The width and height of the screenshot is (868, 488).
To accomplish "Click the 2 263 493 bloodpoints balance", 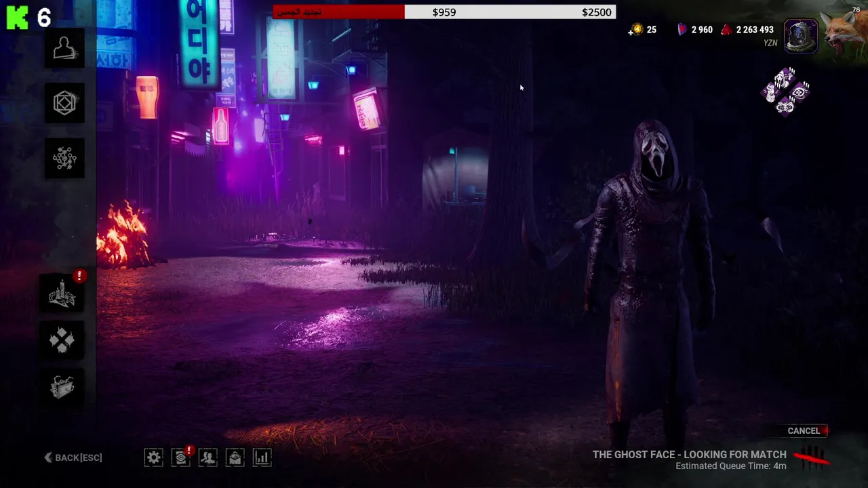I will point(755,30).
